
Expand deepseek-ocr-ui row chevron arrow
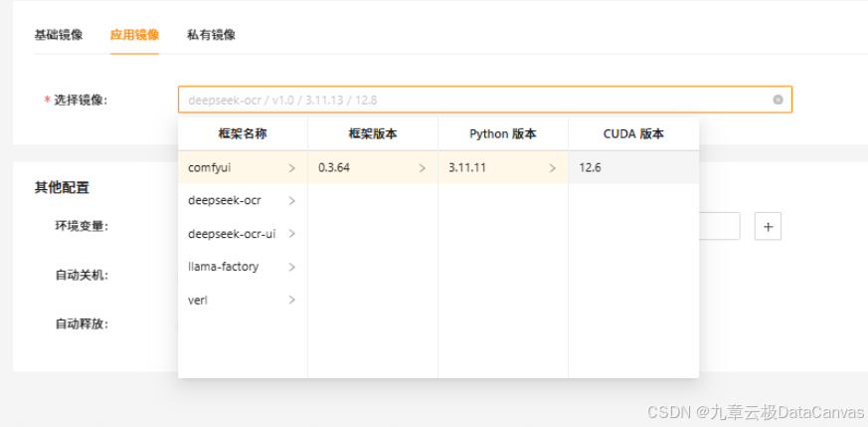click(x=291, y=234)
